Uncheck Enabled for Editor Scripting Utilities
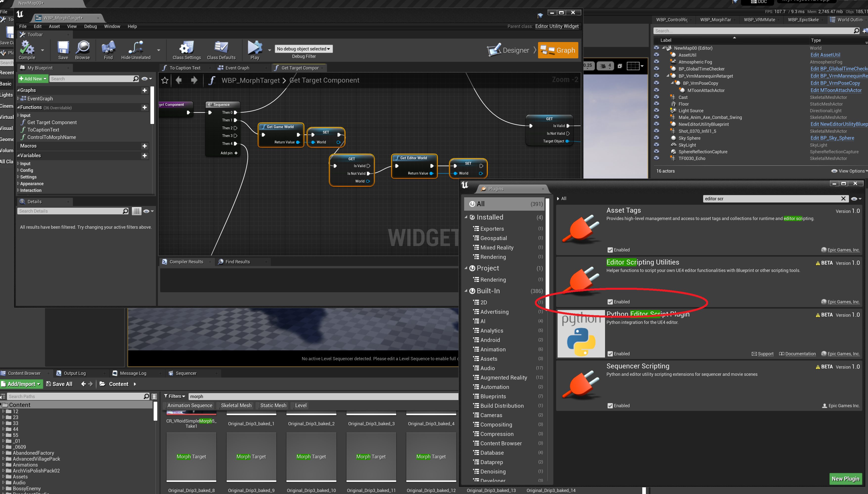This screenshot has height=494, width=868. [610, 302]
